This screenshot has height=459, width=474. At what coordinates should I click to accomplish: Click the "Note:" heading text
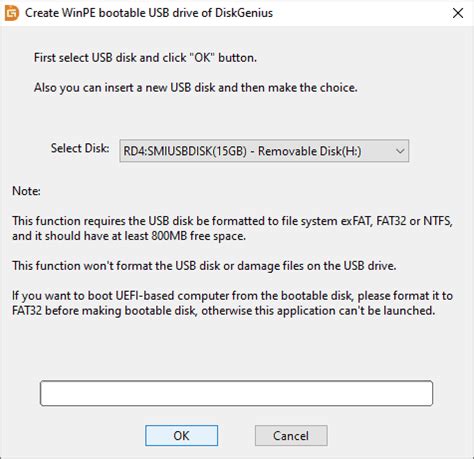[26, 191]
